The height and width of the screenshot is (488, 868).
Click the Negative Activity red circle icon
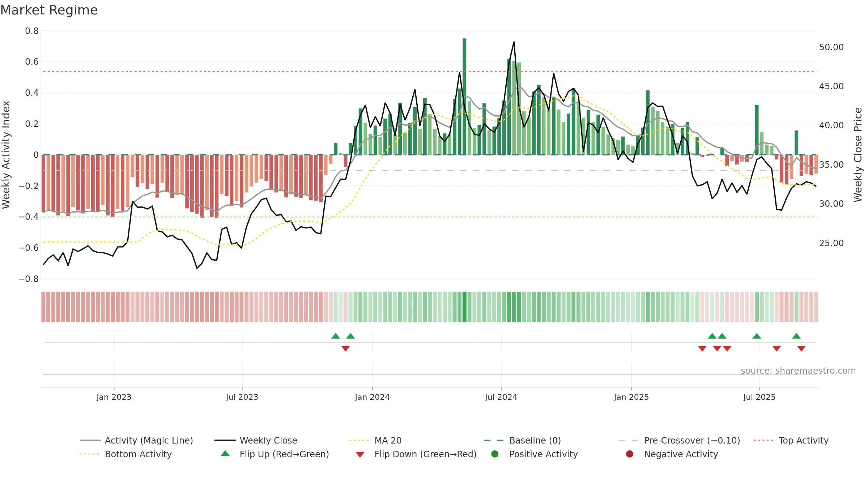click(630, 454)
